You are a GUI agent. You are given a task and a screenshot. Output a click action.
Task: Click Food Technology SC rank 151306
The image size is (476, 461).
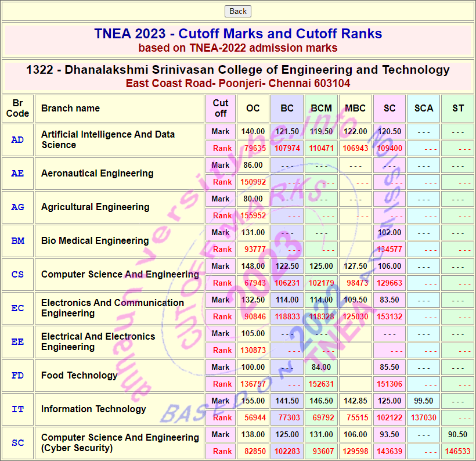click(390, 384)
